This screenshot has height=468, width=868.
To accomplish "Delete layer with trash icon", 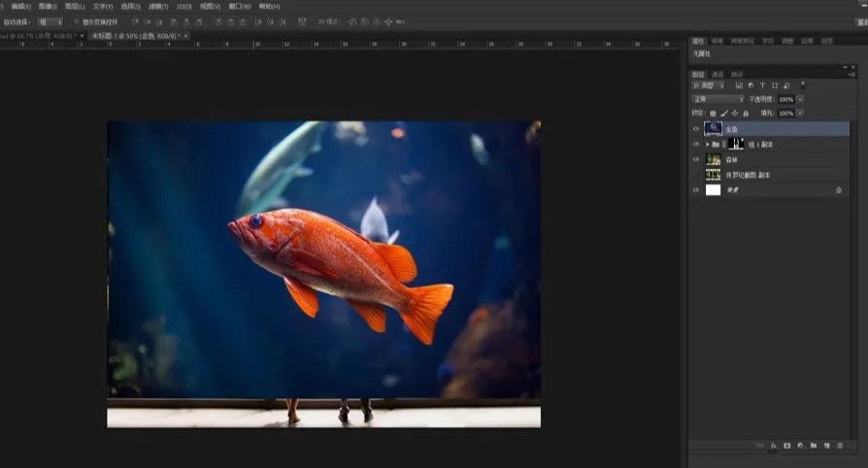I will (840, 446).
